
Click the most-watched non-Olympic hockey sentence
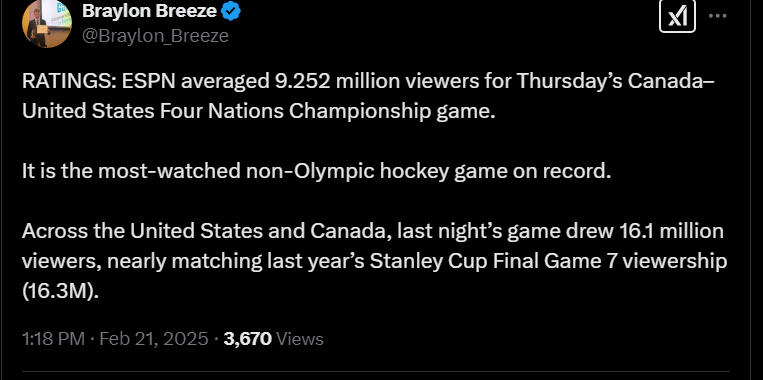coord(316,171)
